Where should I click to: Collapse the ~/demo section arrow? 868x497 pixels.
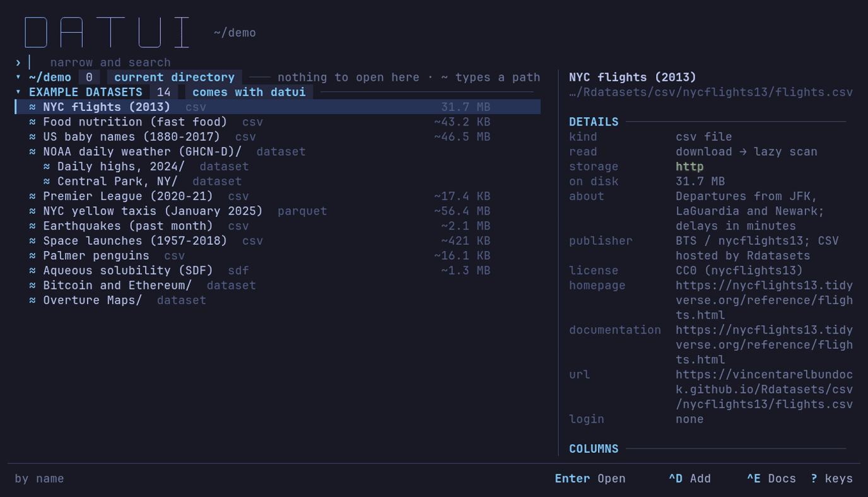[18, 78]
